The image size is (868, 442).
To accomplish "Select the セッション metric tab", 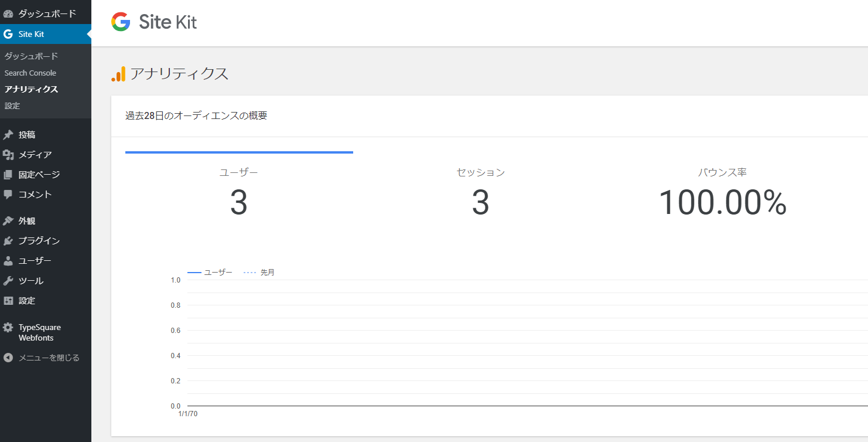I will pos(480,193).
